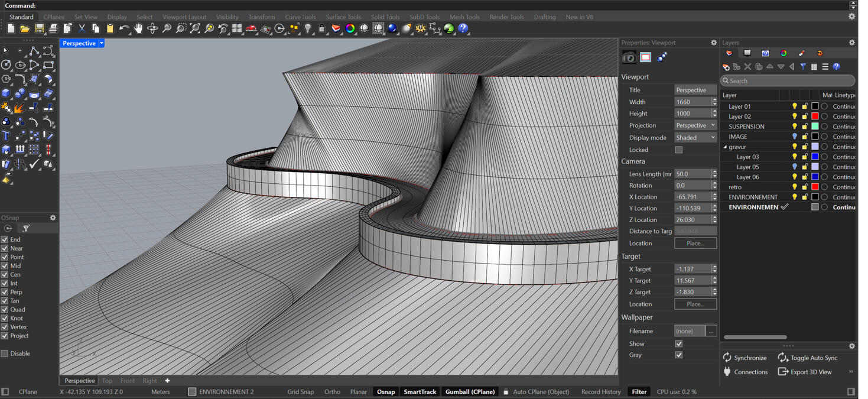Viewport: 868px width, 399px height.
Task: Open the Solid Tools menu
Action: pyautogui.click(x=385, y=17)
